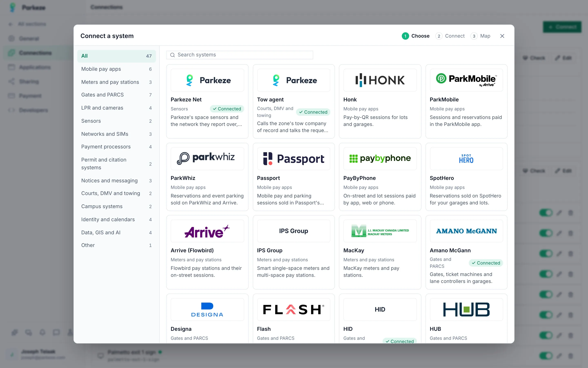Pick the HID logo tile
The height and width of the screenshot is (368, 588).
(380, 310)
